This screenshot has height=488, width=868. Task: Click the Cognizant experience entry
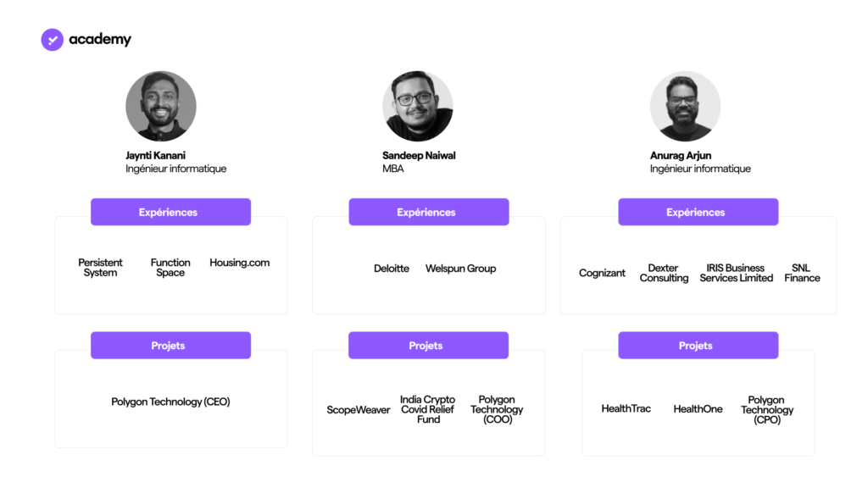(603, 274)
